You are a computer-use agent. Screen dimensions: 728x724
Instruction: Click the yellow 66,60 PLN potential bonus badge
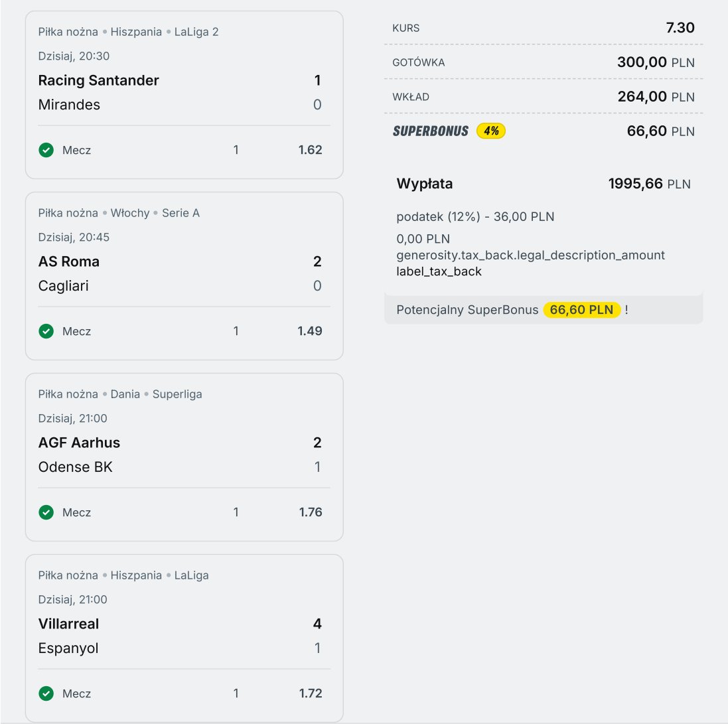[x=582, y=310]
